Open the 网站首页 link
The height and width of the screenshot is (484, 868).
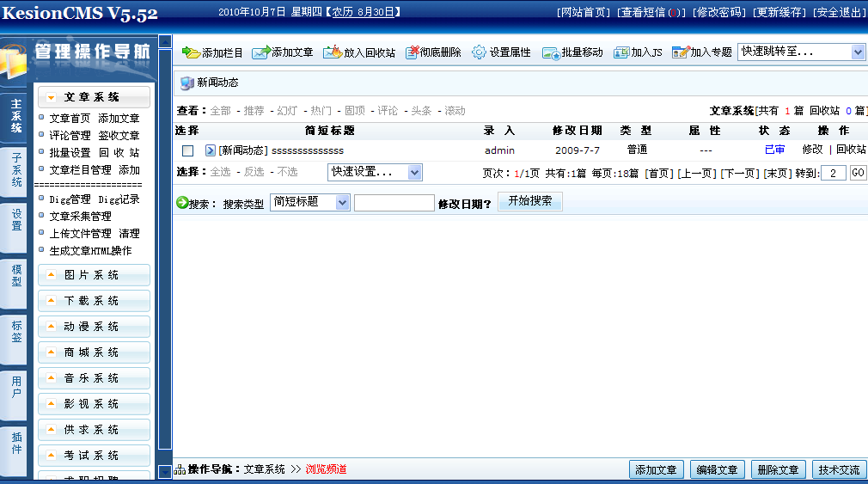[584, 12]
